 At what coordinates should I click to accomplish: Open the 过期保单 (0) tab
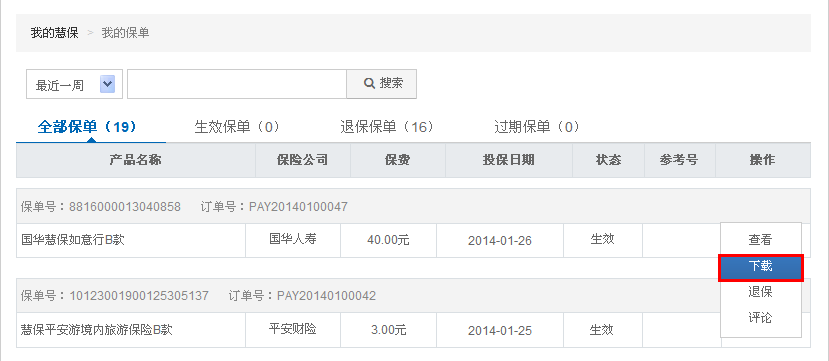tap(537, 127)
